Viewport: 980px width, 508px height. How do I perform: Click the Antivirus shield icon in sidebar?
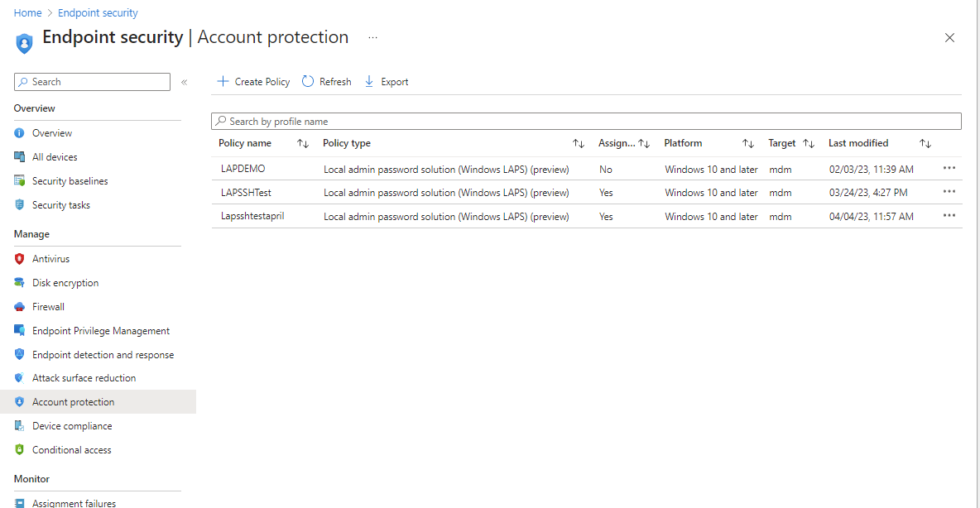click(19, 259)
